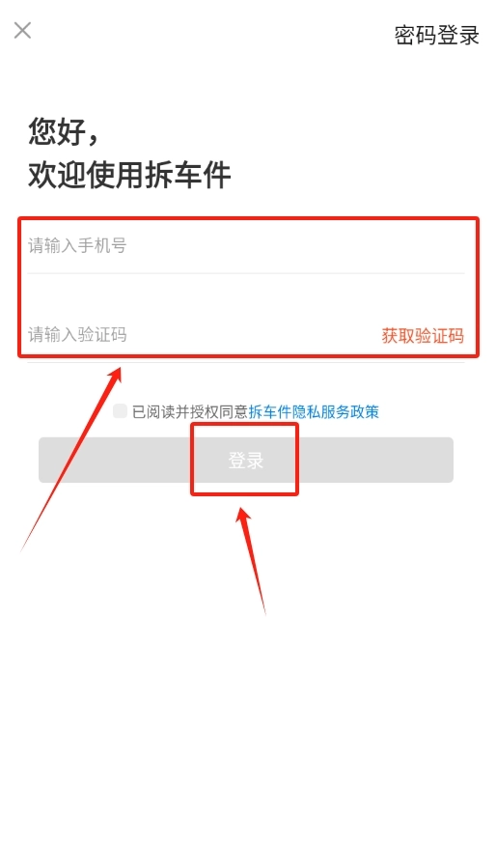Tap 获取验证码 to request a code

pos(423,335)
